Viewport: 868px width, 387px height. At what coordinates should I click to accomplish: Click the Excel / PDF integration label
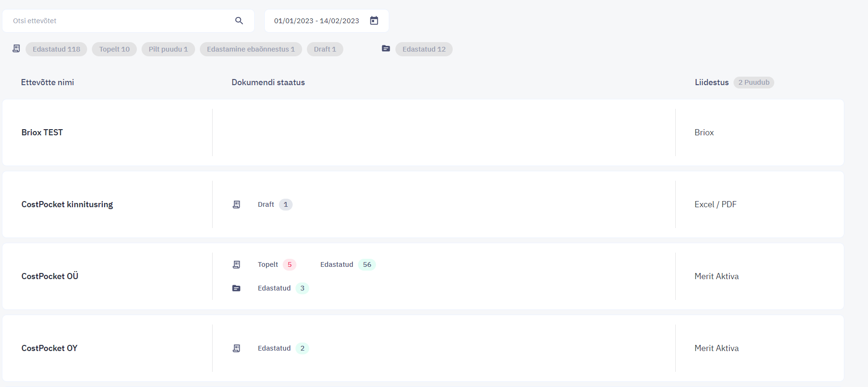(716, 204)
